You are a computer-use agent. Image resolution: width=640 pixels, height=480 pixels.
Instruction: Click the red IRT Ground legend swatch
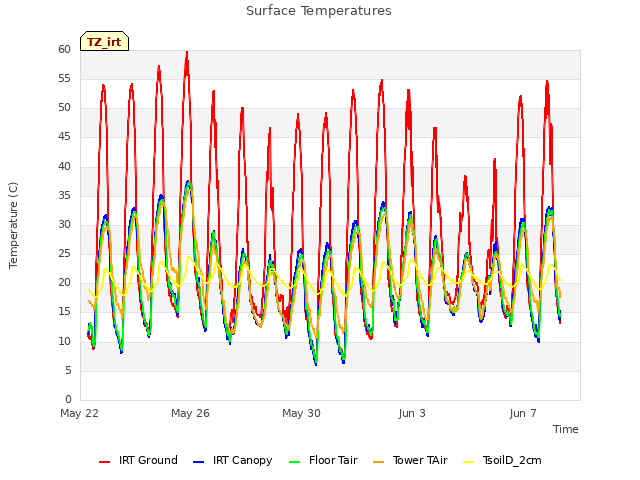tap(104, 462)
